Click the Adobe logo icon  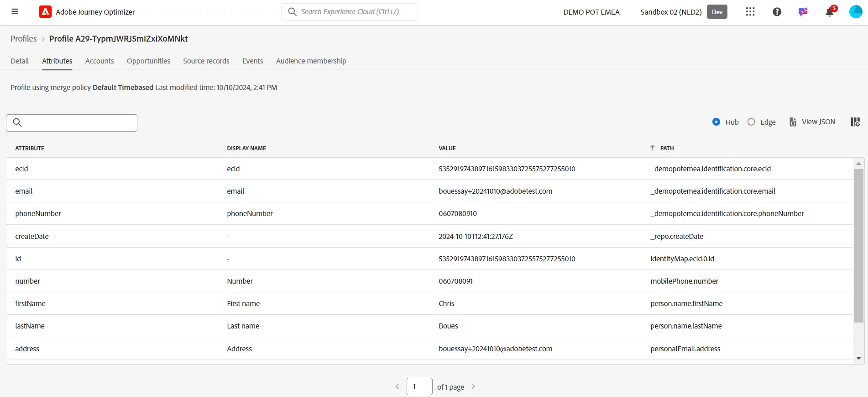tap(45, 12)
